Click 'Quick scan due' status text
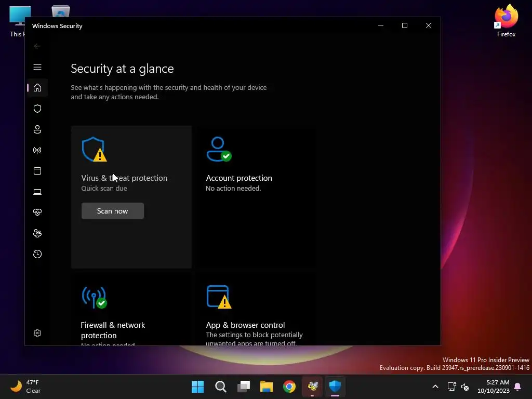532x399 pixels. (x=104, y=188)
